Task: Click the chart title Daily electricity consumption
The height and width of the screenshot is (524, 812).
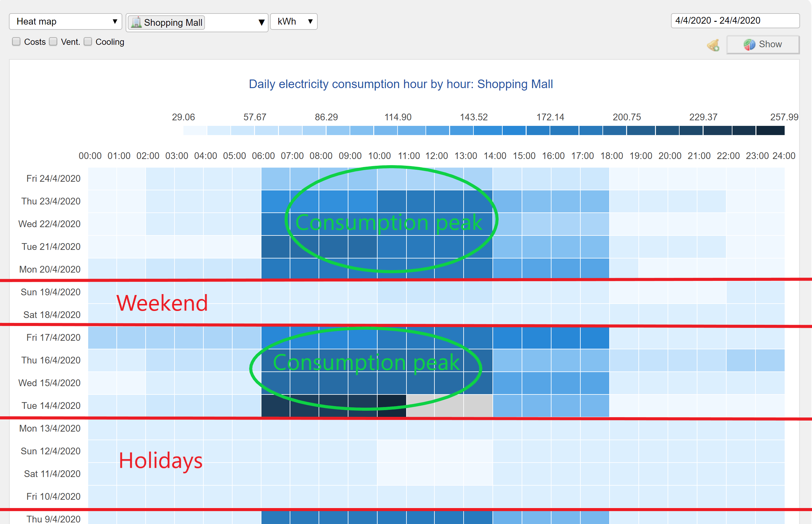Action: pyautogui.click(x=400, y=84)
